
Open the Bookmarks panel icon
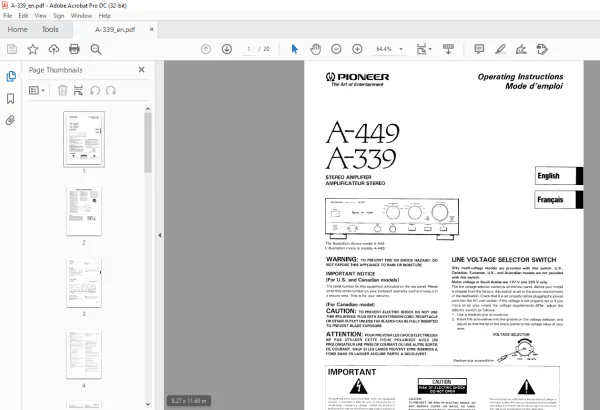pyautogui.click(x=11, y=98)
